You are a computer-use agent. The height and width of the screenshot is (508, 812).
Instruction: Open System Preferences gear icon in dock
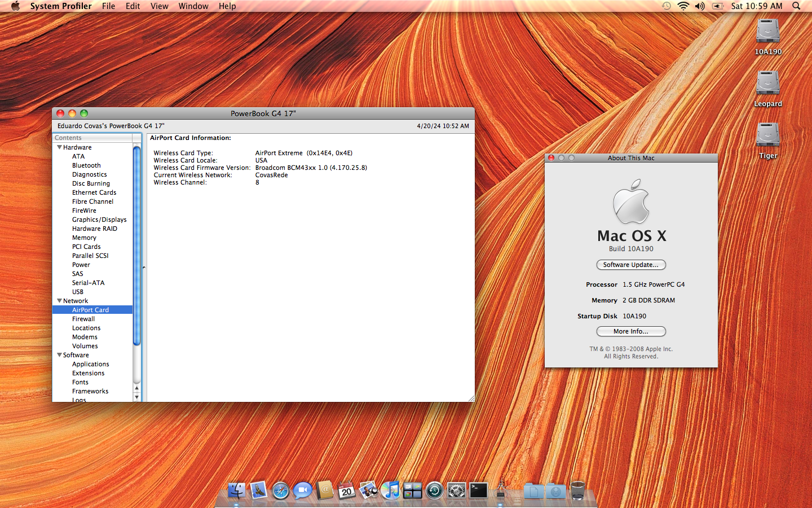(456, 491)
